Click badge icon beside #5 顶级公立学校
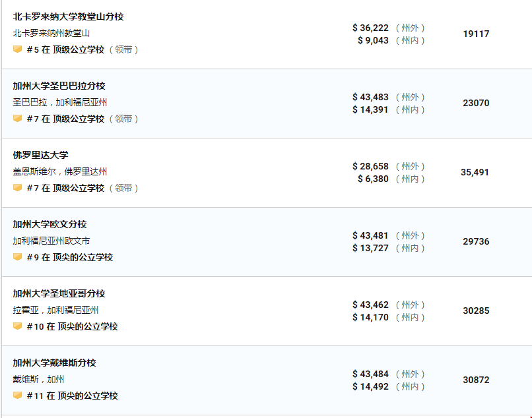Viewport: 532px width, 418px height. tap(18, 49)
